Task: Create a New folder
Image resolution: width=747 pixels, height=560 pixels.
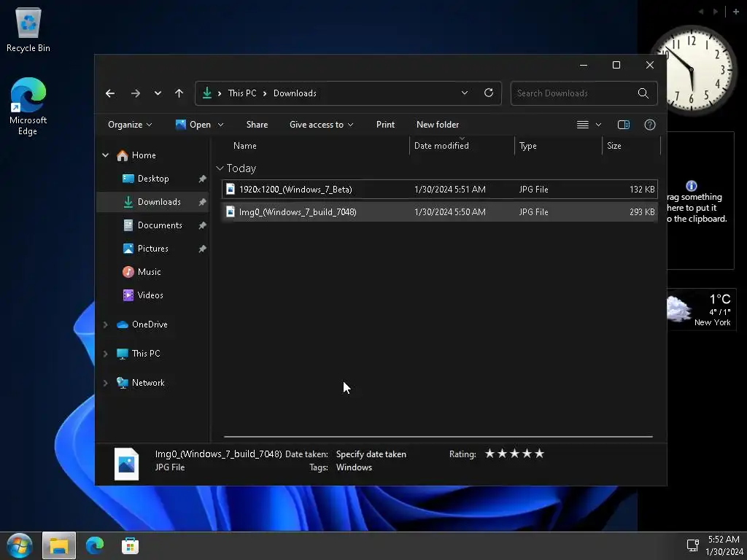Action: (438, 125)
